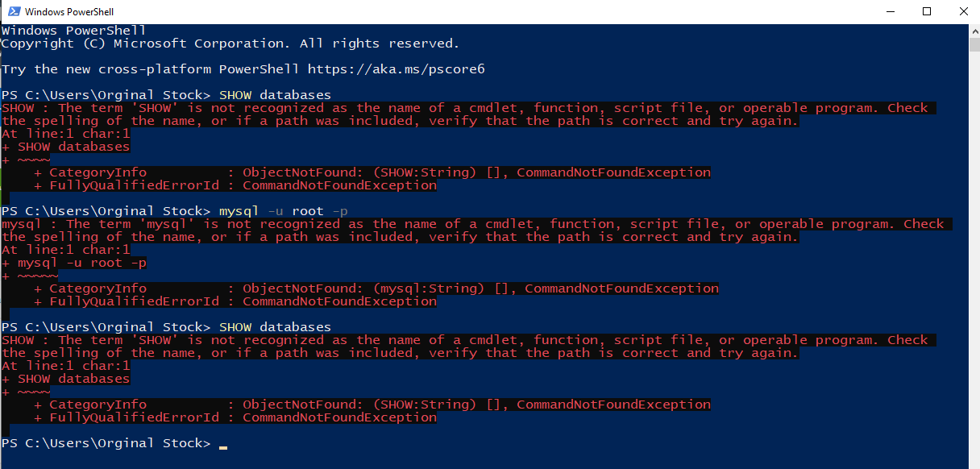Maximize the Windows PowerShell window
This screenshot has width=980, height=469.
click(x=927, y=11)
